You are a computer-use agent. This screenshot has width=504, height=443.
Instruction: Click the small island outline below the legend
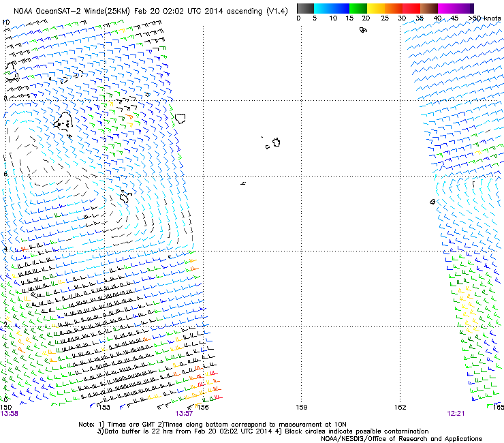[x=363, y=30]
